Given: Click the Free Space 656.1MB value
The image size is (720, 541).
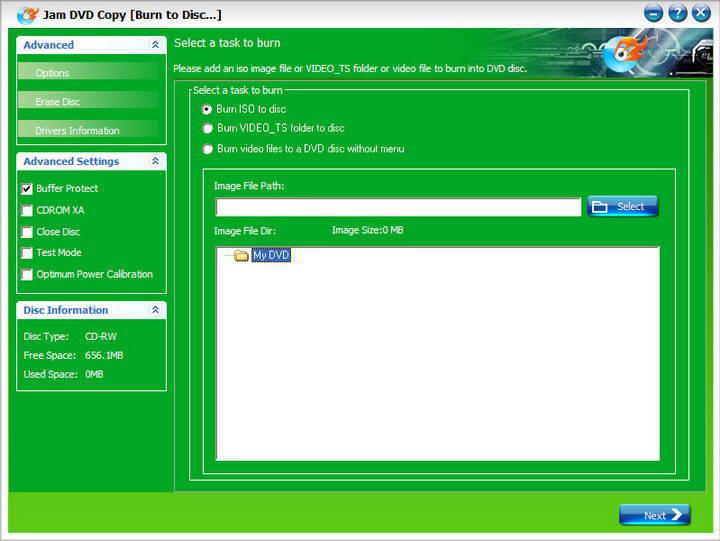Looking at the screenshot, I should pyautogui.click(x=104, y=355).
